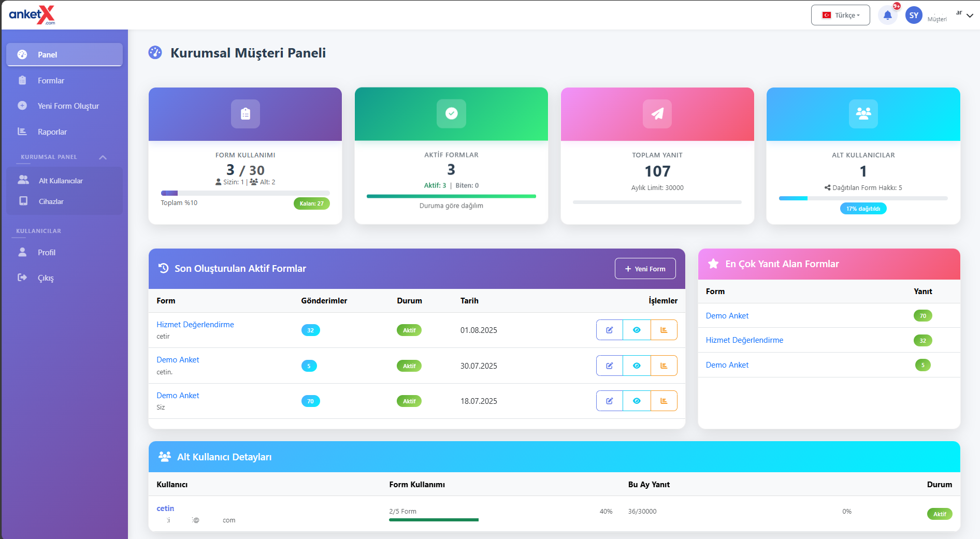Open the Türkçe language dropdown
This screenshot has height=539, width=980.
(x=840, y=16)
